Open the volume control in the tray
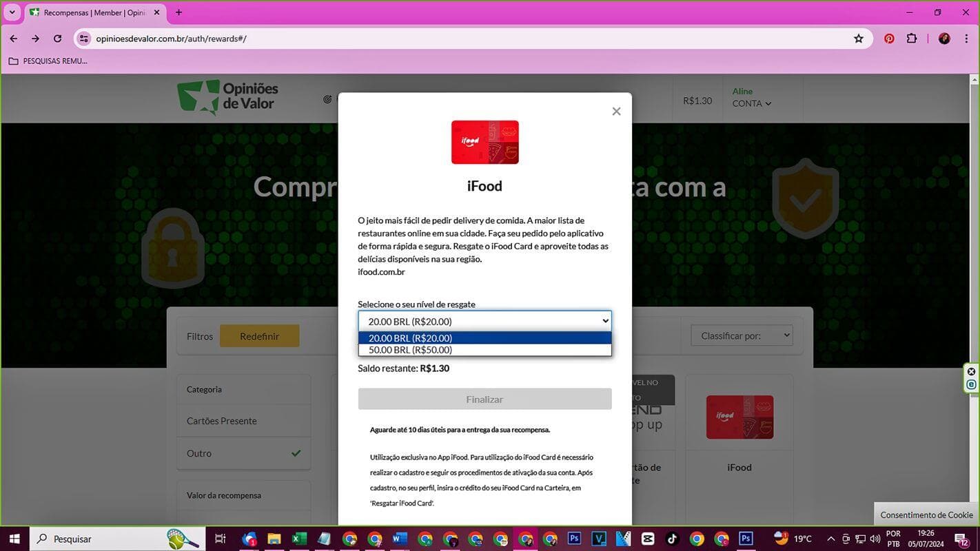980x551 pixels. [x=875, y=539]
